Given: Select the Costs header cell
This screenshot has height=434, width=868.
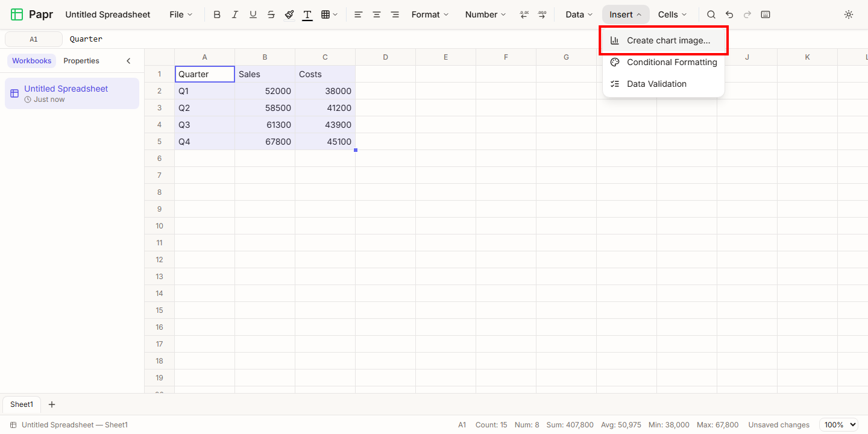Looking at the screenshot, I should (325, 74).
